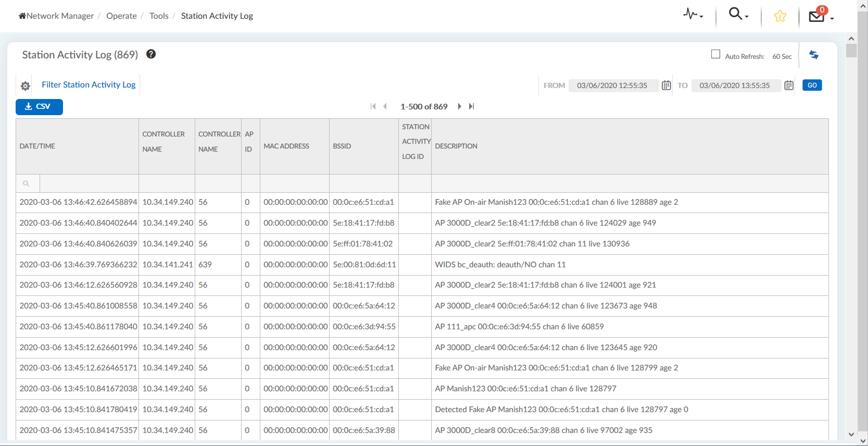
Task: Click BSSID 00:0c:e6:3d:94:55
Action: pos(364,327)
